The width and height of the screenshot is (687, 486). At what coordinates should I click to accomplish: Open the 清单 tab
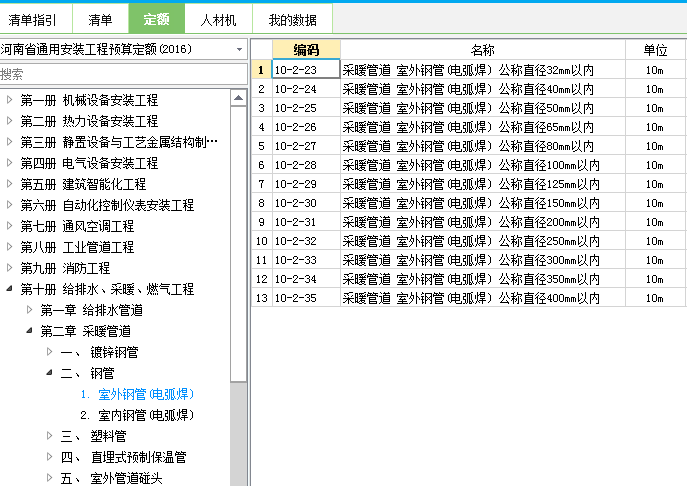100,20
